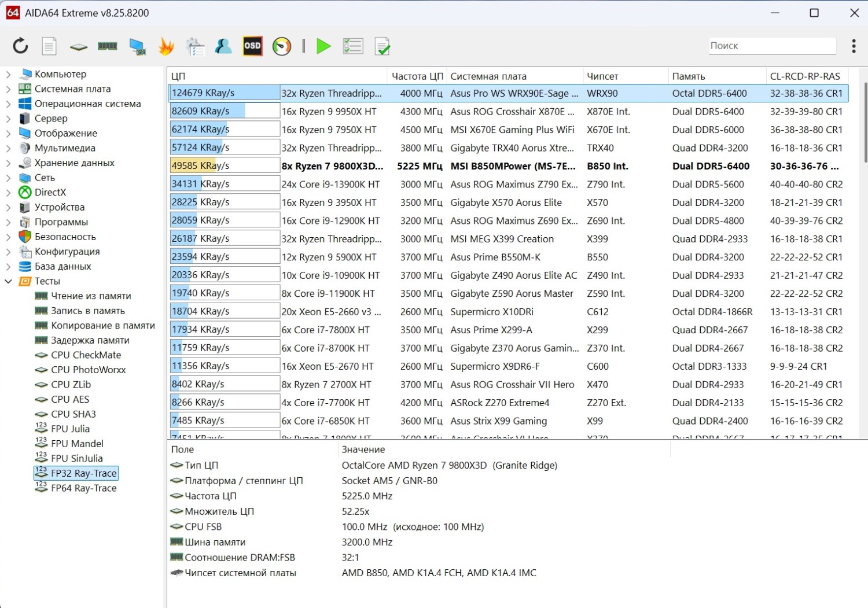Click the green Start benchmark arrow
The height and width of the screenshot is (608, 868).
323,46
